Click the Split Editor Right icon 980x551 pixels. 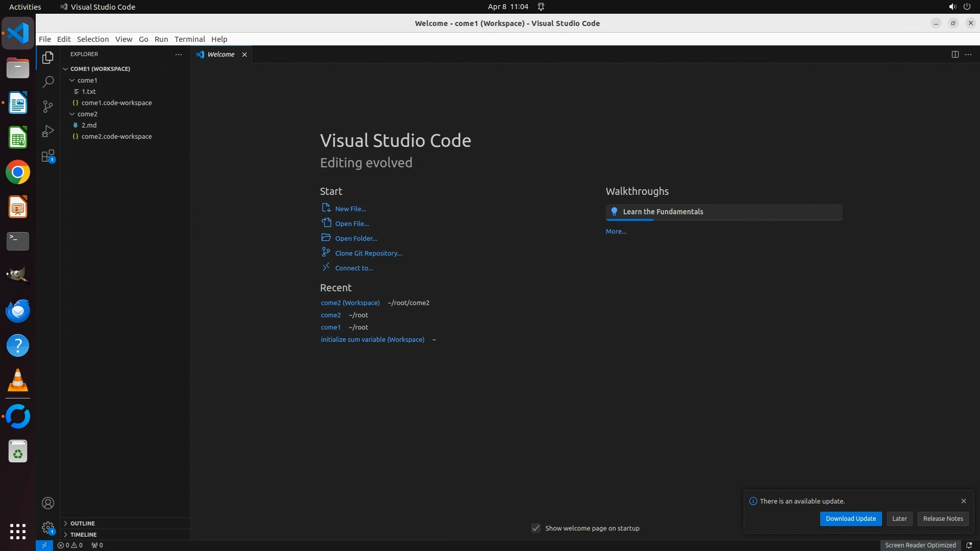point(955,54)
